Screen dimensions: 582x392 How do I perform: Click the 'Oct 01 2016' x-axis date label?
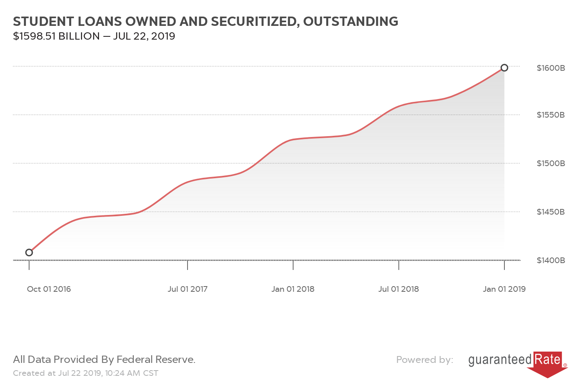[x=49, y=289]
